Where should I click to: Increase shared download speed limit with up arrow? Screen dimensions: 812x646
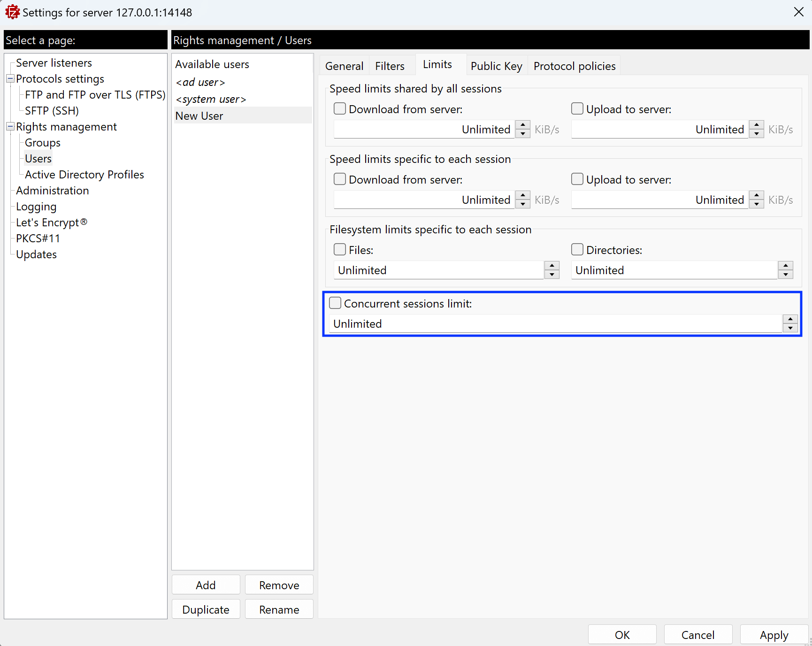point(522,125)
